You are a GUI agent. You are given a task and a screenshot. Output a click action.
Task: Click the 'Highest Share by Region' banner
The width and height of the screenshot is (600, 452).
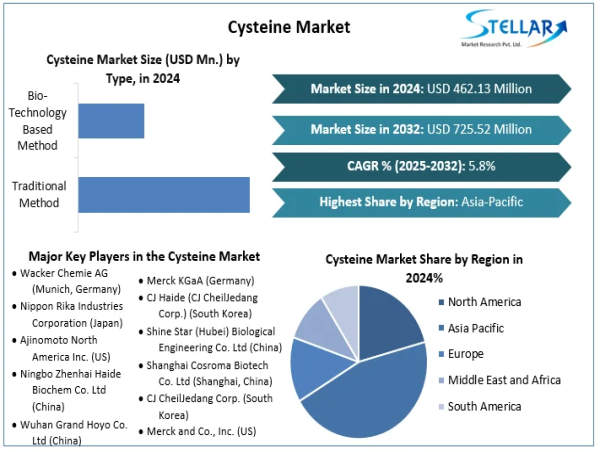pos(421,202)
